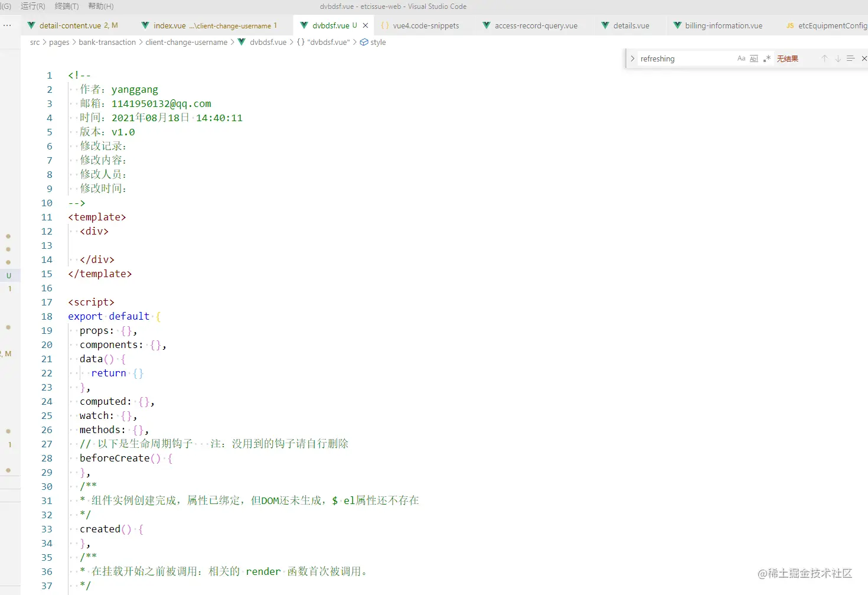Image resolution: width=868 pixels, height=595 pixels.
Task: Click the {} symbol breadcrumb item
Action: click(301, 42)
